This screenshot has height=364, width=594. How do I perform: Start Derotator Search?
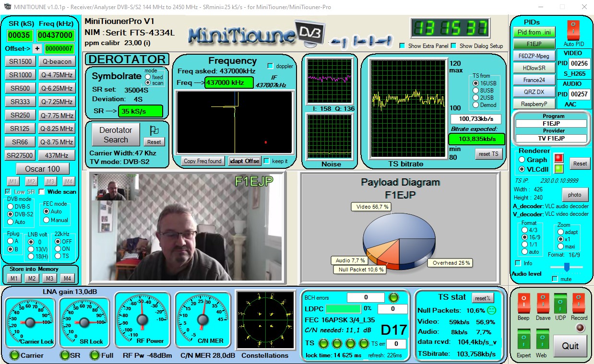pyautogui.click(x=116, y=135)
